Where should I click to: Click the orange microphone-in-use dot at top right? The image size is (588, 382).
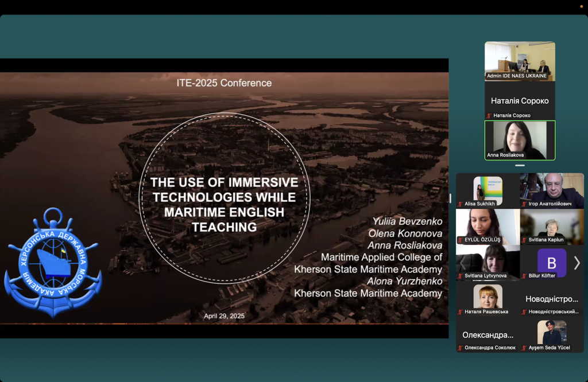pyautogui.click(x=582, y=6)
